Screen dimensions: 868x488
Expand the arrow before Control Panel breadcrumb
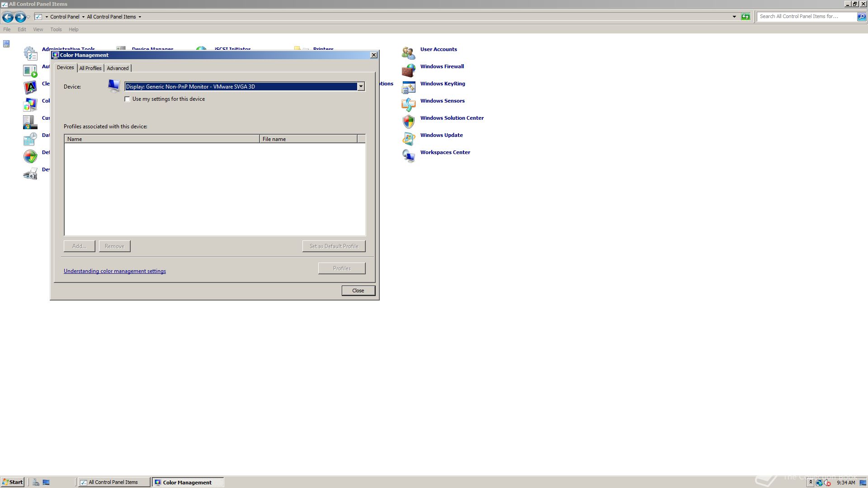(47, 17)
